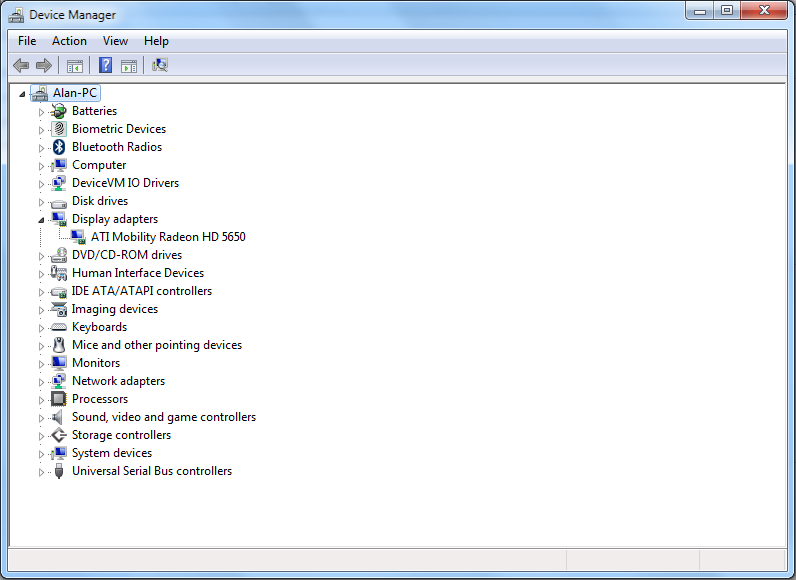
Task: Select ATI Mobility Radeon HD 5650 label
Action: click(x=168, y=237)
